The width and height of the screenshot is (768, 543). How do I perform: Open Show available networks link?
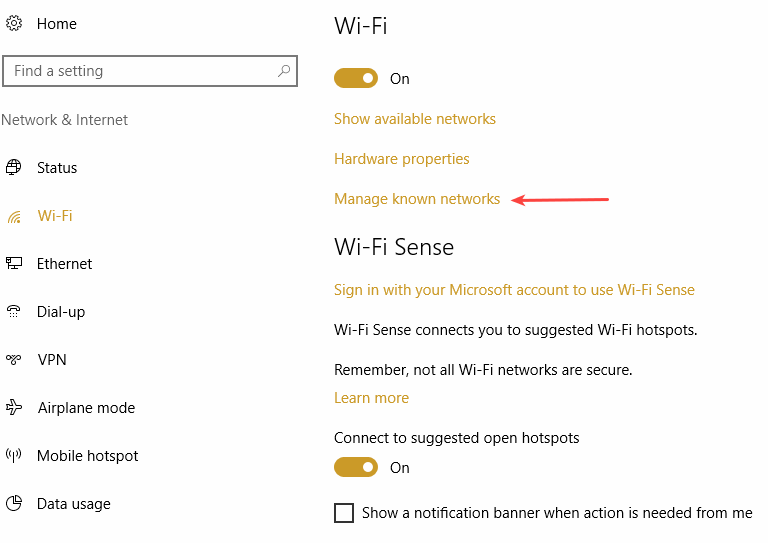[415, 119]
